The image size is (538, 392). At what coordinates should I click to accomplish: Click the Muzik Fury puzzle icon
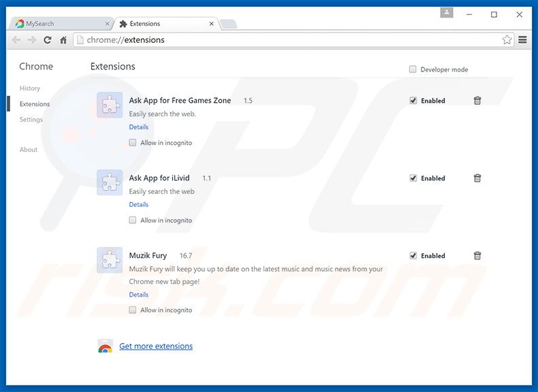click(x=110, y=260)
